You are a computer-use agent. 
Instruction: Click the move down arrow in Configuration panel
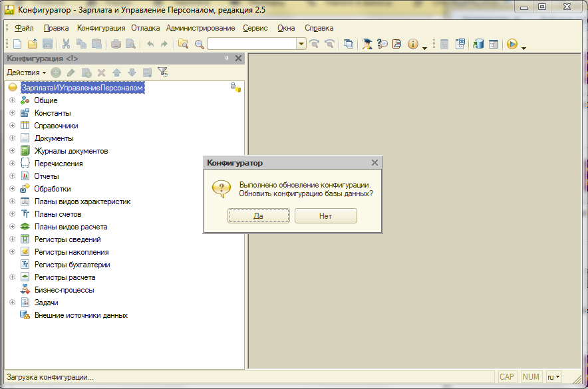tap(132, 72)
